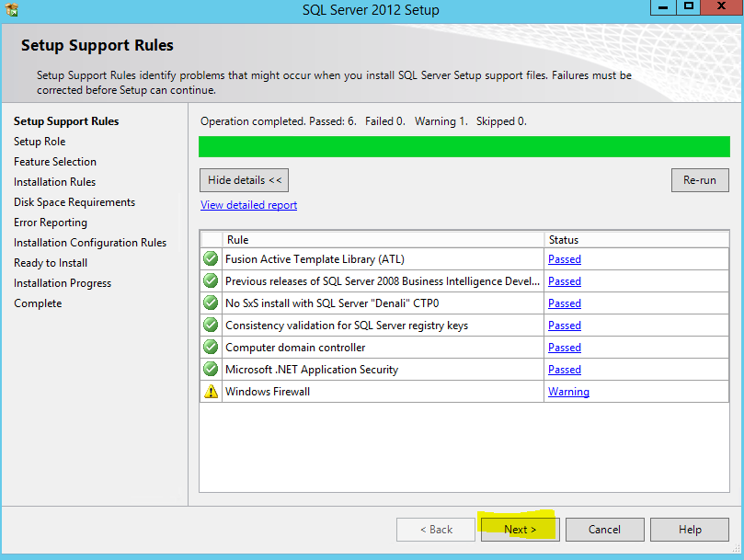744x560 pixels.
Task: Close the SQL Server 2012 Setup window
Action: click(x=722, y=7)
